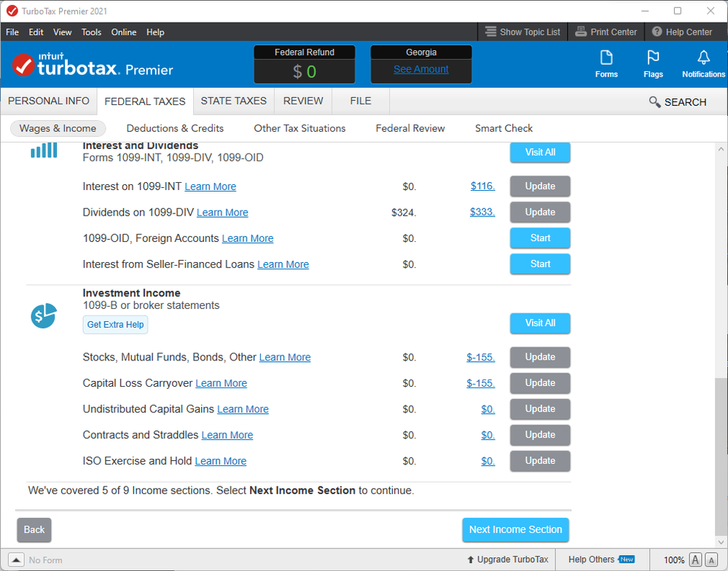Learn More about Interest on 1099-INT

(211, 186)
